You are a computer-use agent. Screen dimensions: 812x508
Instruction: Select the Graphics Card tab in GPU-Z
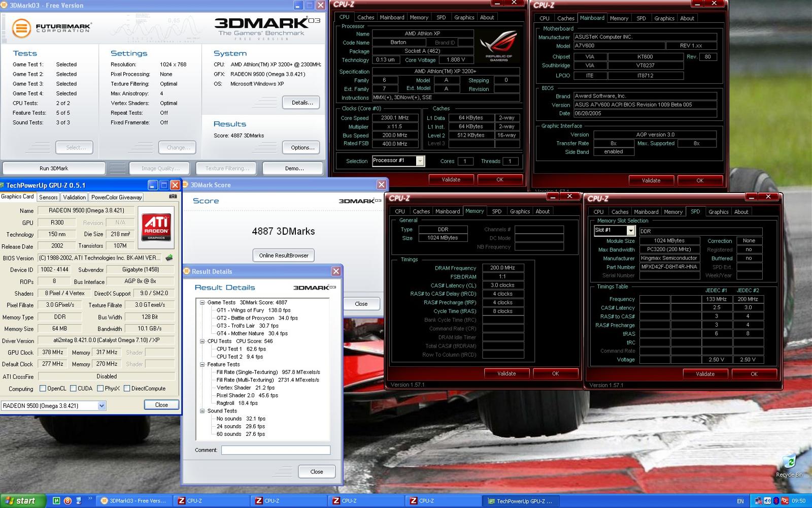(18, 197)
